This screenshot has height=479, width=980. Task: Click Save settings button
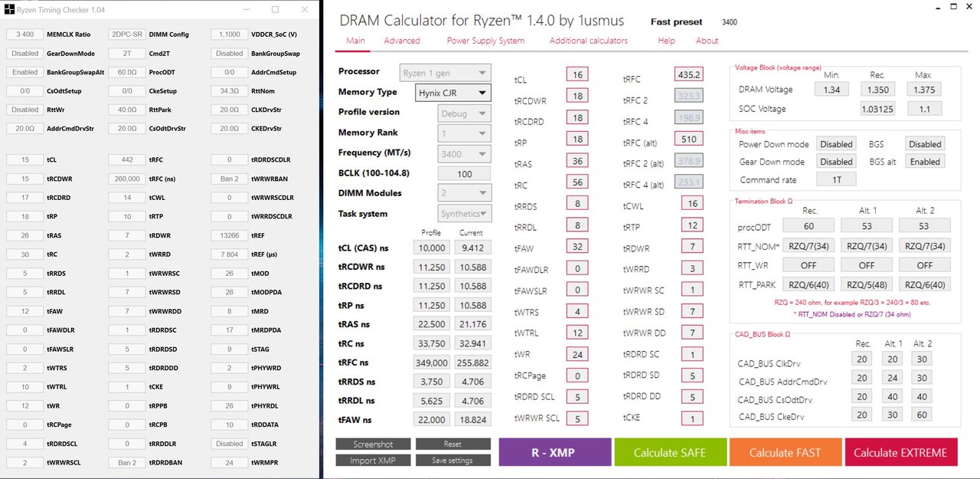[x=452, y=460]
